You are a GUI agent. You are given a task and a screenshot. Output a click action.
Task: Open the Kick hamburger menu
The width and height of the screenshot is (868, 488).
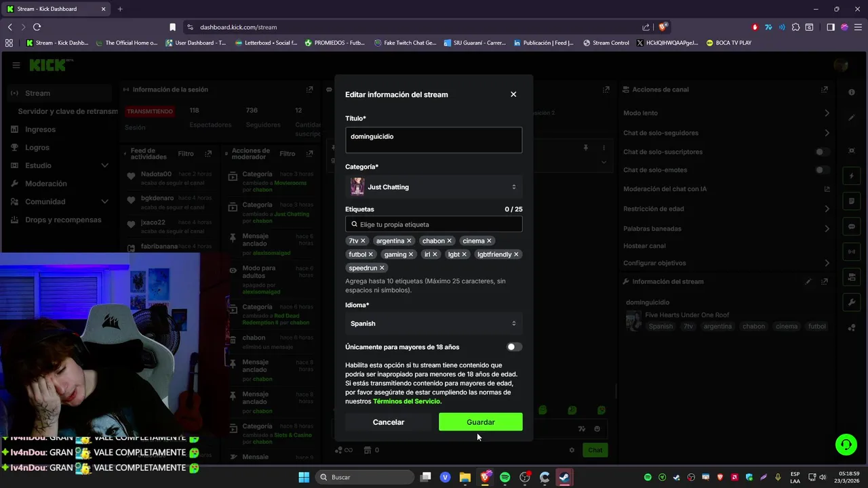click(16, 65)
